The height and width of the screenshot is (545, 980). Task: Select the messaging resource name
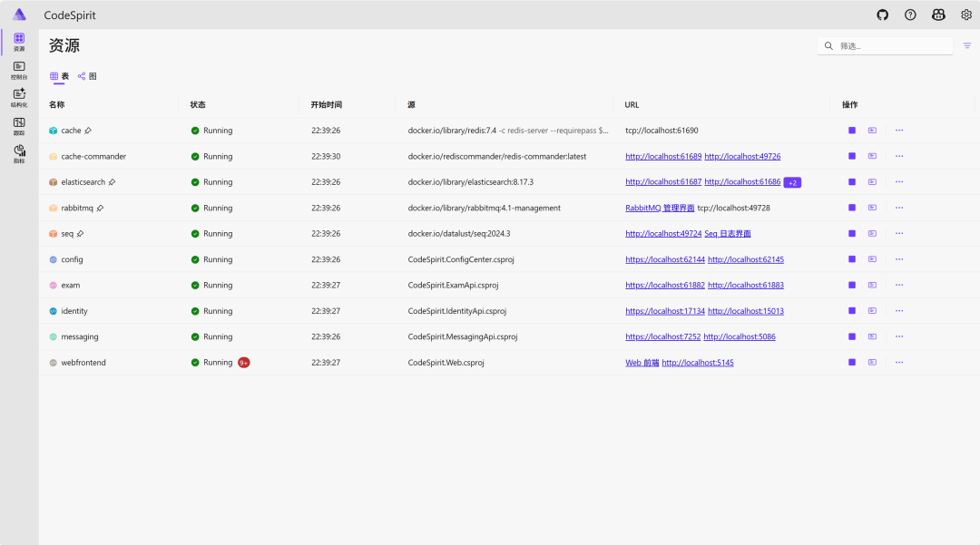79,337
